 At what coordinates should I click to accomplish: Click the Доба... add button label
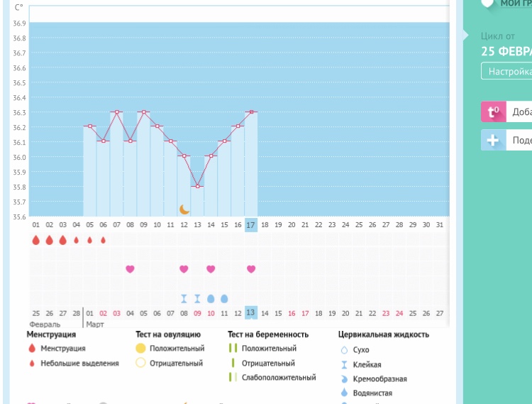[x=521, y=111]
